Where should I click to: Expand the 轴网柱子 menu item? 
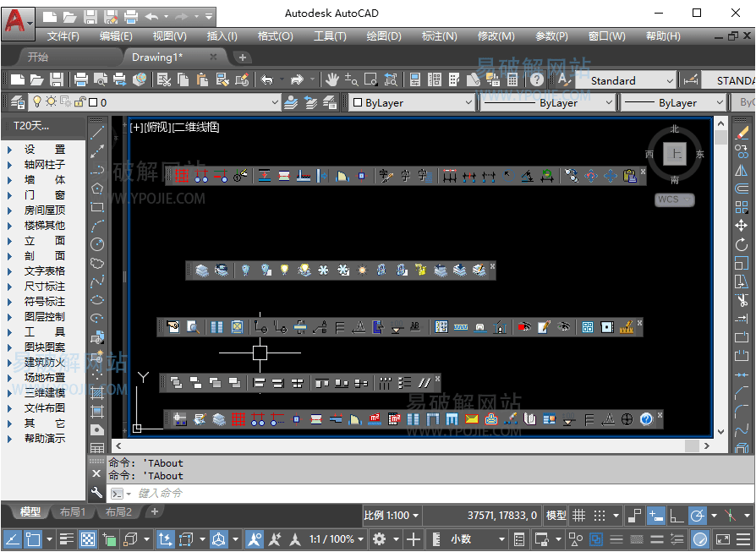click(44, 165)
